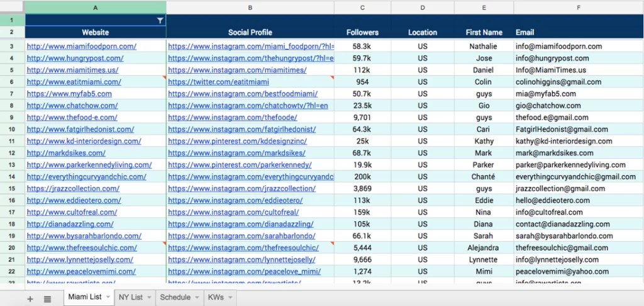Add a new sheet with plus icon
644x306 pixels.
(x=30, y=299)
